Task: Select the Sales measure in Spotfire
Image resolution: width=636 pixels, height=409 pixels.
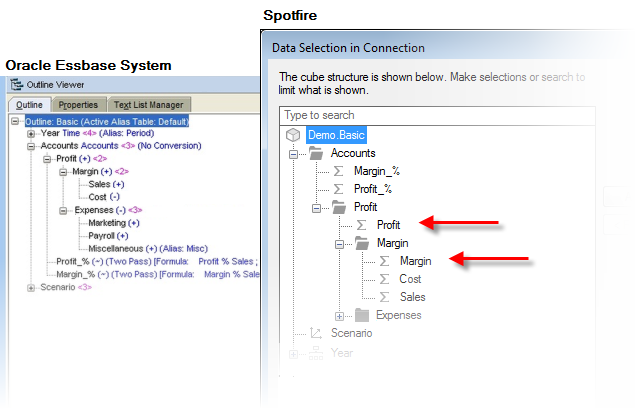Action: (x=413, y=297)
